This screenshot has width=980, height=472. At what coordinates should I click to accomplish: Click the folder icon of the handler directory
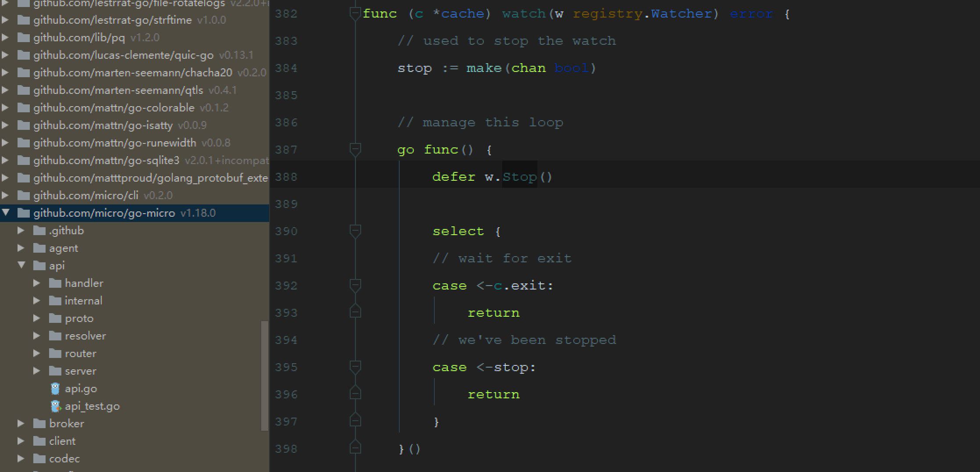[x=55, y=283]
